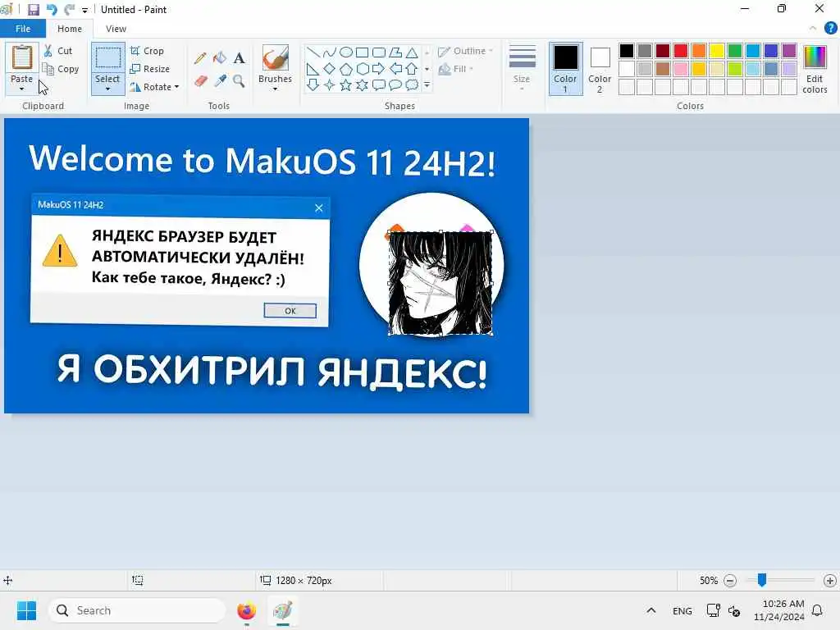Activate Color 1 selector
This screenshot has height=630, width=840.
click(x=566, y=69)
